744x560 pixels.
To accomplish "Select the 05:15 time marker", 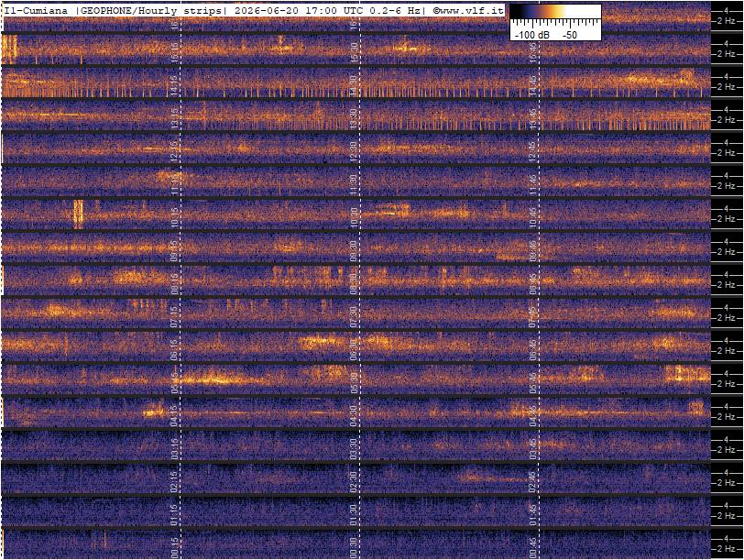I will [x=174, y=382].
